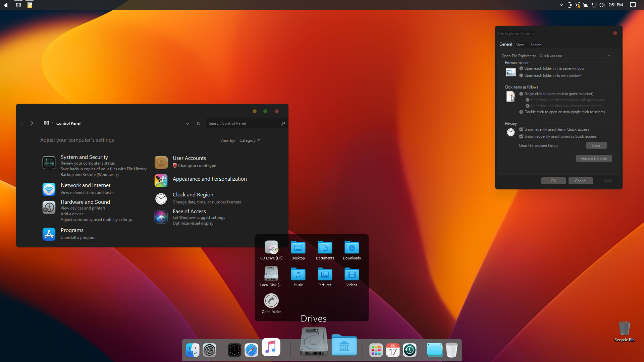The height and width of the screenshot is (362, 644).
Task: Launch the Music app from the dock
Action: click(x=271, y=347)
